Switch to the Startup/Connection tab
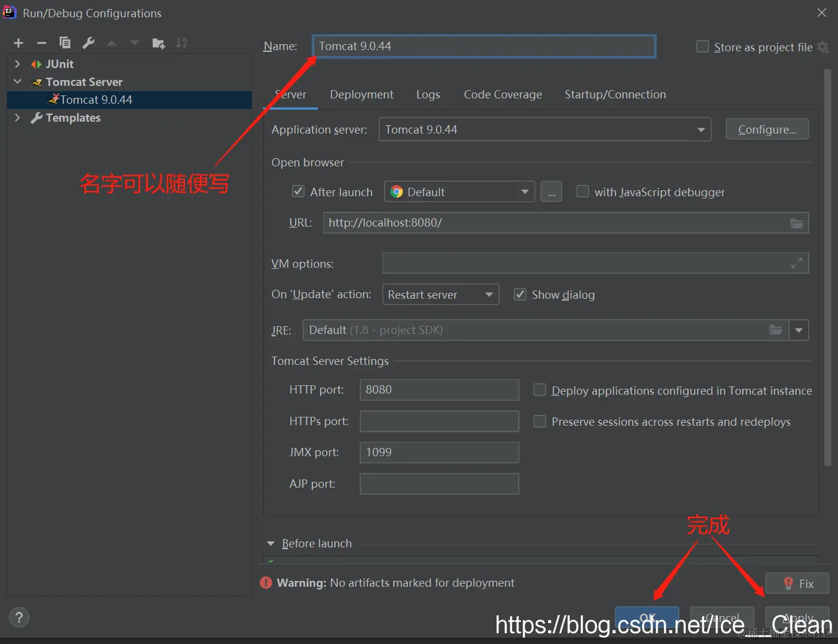This screenshot has height=644, width=838. (x=616, y=94)
